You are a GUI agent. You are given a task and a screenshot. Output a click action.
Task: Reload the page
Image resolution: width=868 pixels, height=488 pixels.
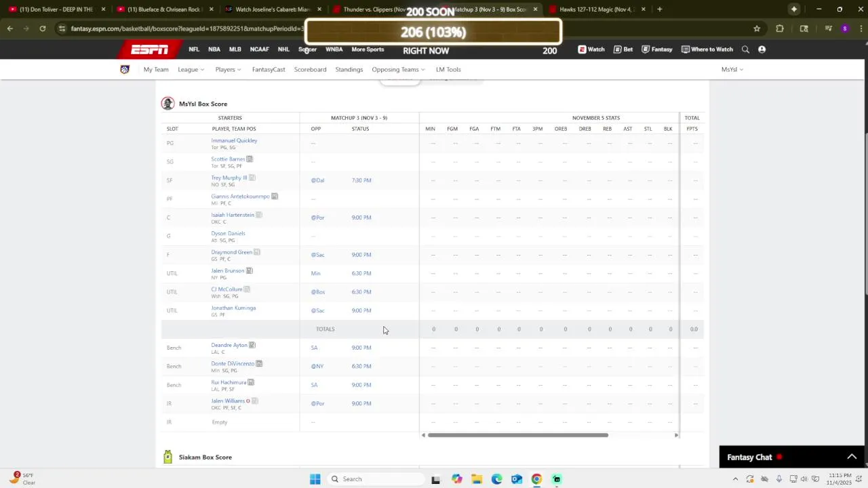pos(43,28)
